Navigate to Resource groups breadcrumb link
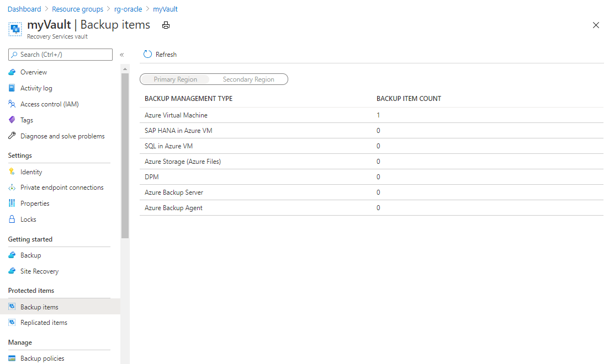Screen dimensions: 609x364 (77, 9)
